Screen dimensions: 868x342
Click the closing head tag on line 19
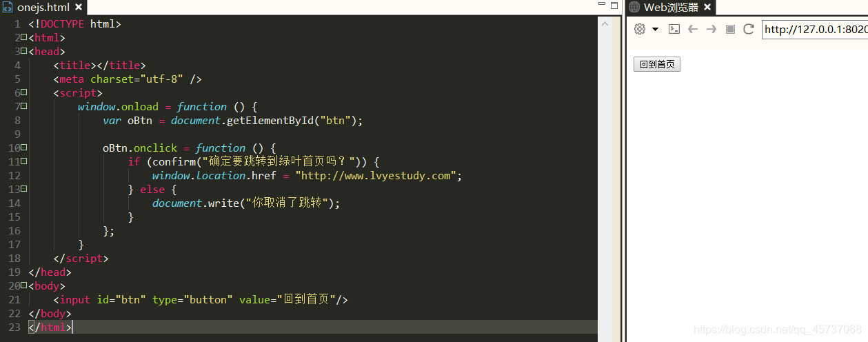pyautogui.click(x=50, y=272)
